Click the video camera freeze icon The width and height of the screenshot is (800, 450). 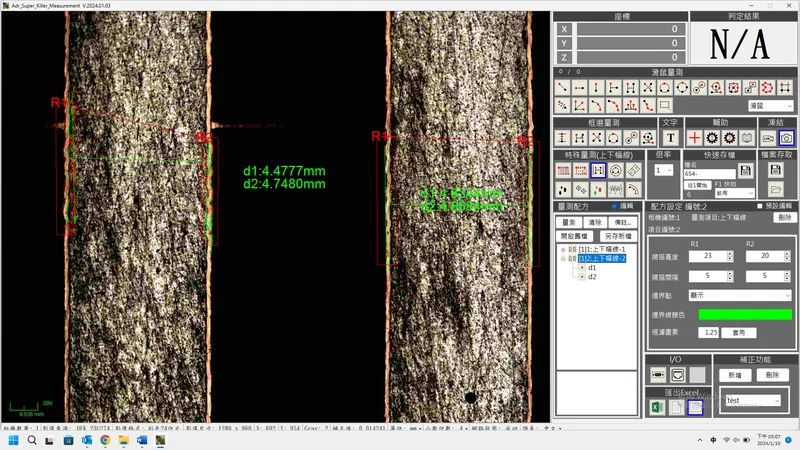pos(768,137)
